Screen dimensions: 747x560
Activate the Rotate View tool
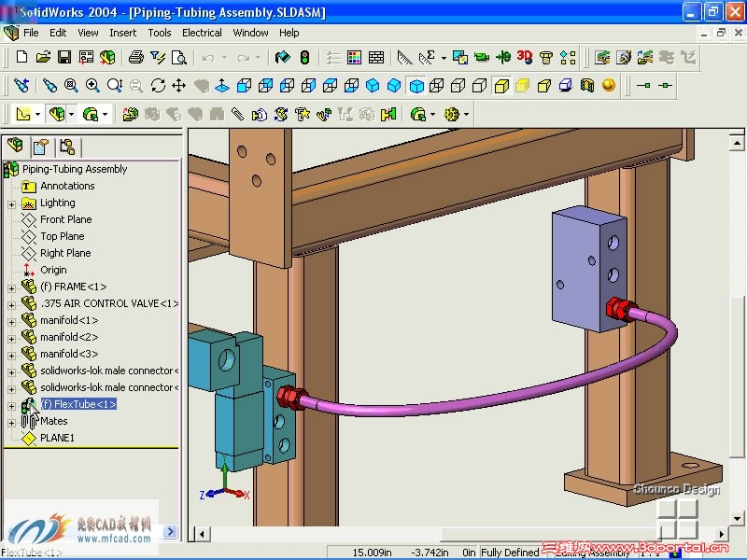pyautogui.click(x=158, y=86)
